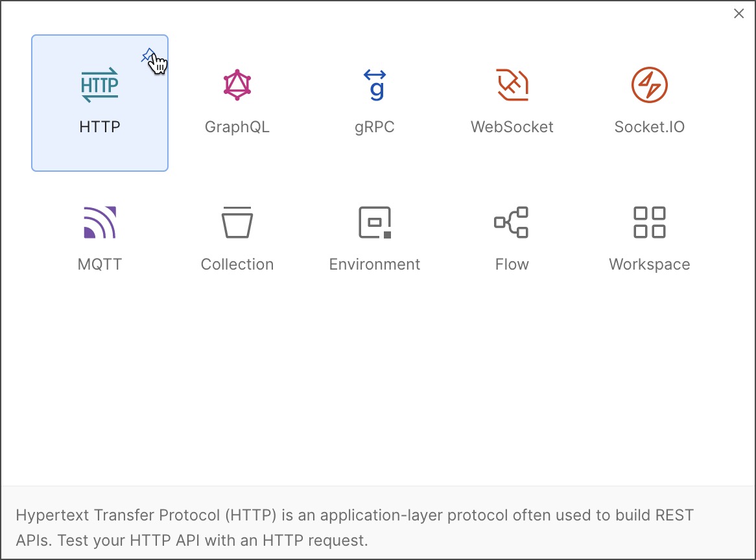Click the Collection bucket icon

pos(237,222)
